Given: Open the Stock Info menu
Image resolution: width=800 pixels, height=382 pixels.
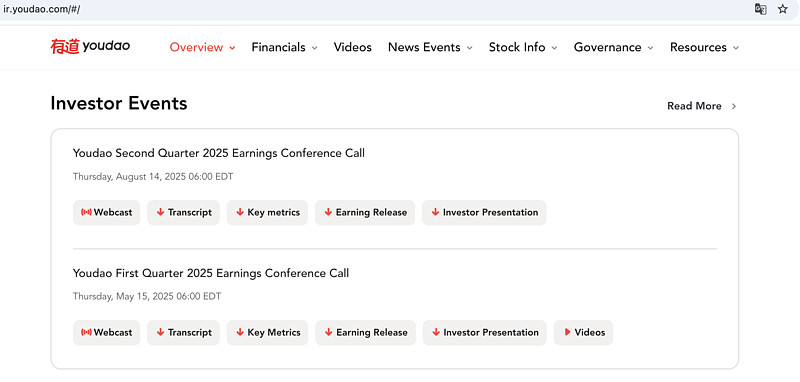Looking at the screenshot, I should click(523, 47).
